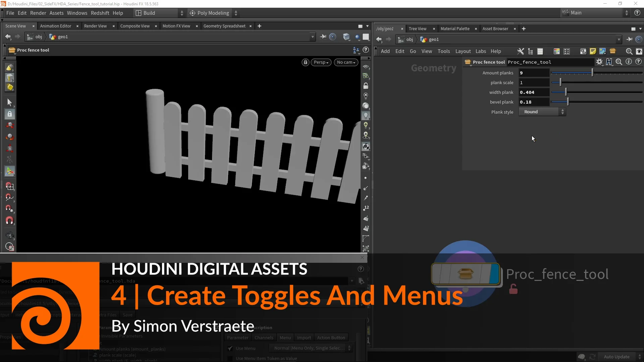
Task: Click the Save button in the HDA dialog
Action: point(127,315)
